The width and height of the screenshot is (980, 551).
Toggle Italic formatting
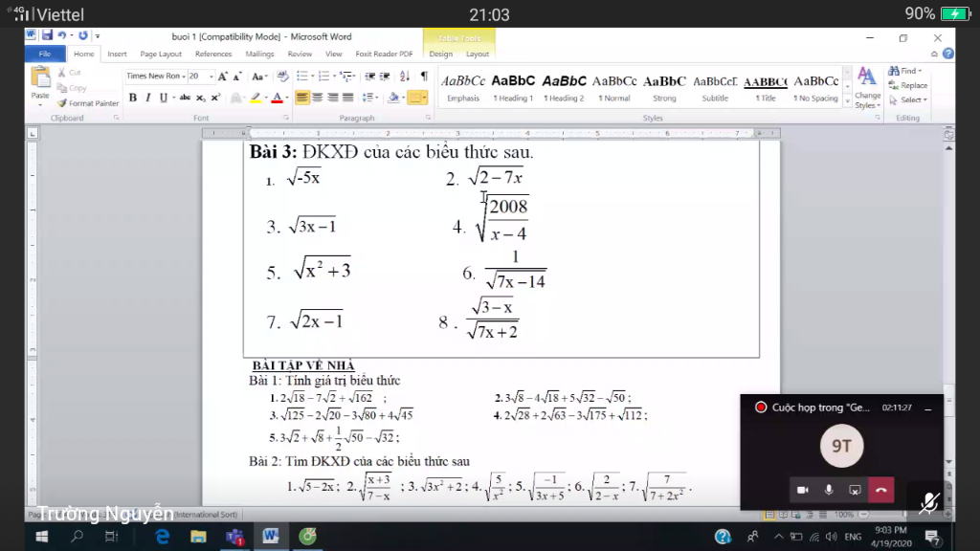point(148,98)
